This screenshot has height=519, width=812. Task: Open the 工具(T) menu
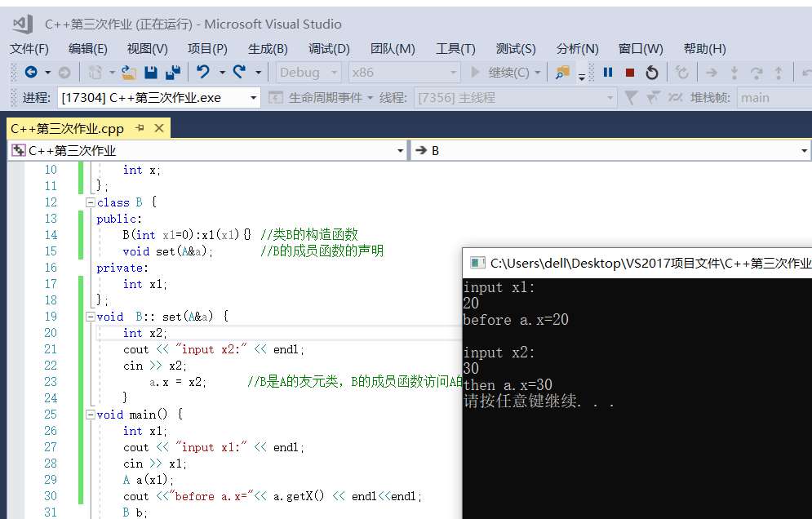[x=455, y=49]
